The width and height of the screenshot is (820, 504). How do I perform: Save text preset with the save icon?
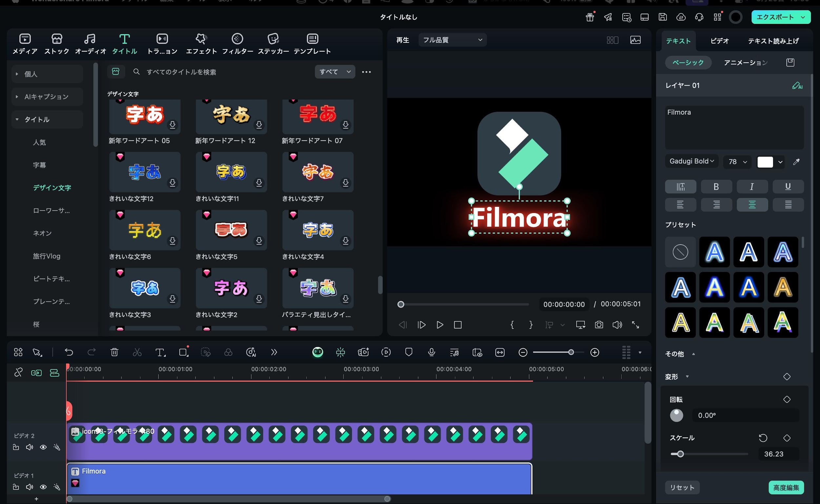pyautogui.click(x=790, y=62)
